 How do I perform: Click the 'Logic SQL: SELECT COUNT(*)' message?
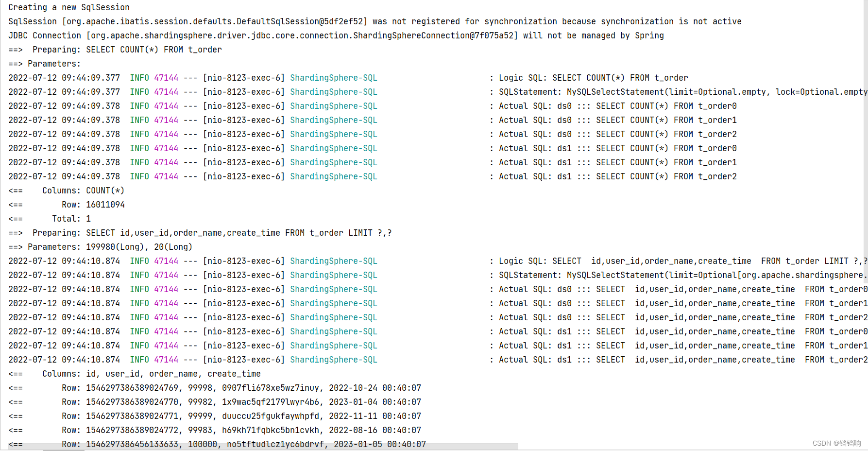[x=594, y=78]
